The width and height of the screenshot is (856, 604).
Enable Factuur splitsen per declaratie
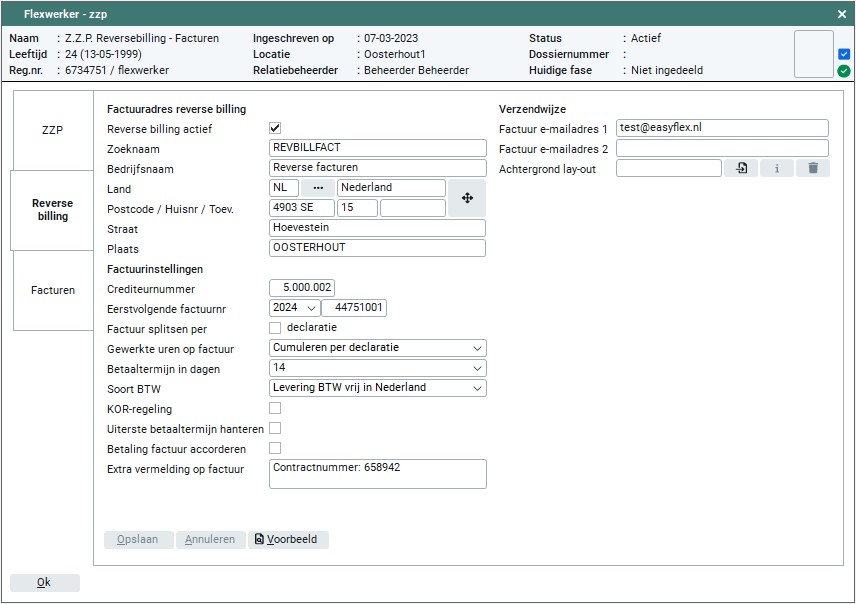[276, 328]
